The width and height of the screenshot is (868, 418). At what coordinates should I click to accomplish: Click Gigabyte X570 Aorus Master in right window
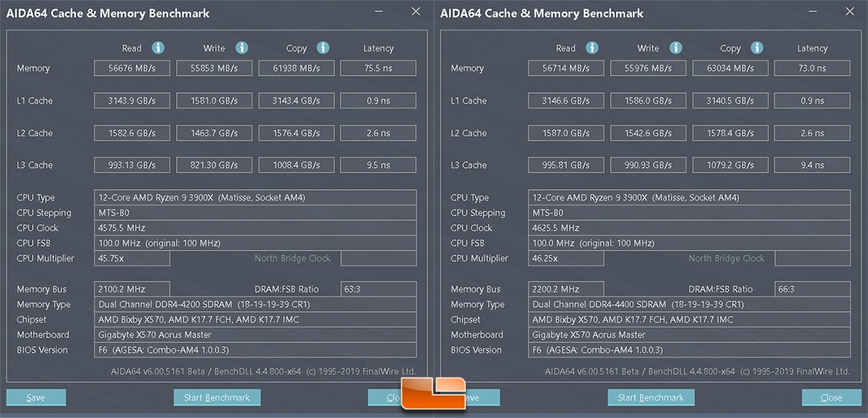click(689, 335)
